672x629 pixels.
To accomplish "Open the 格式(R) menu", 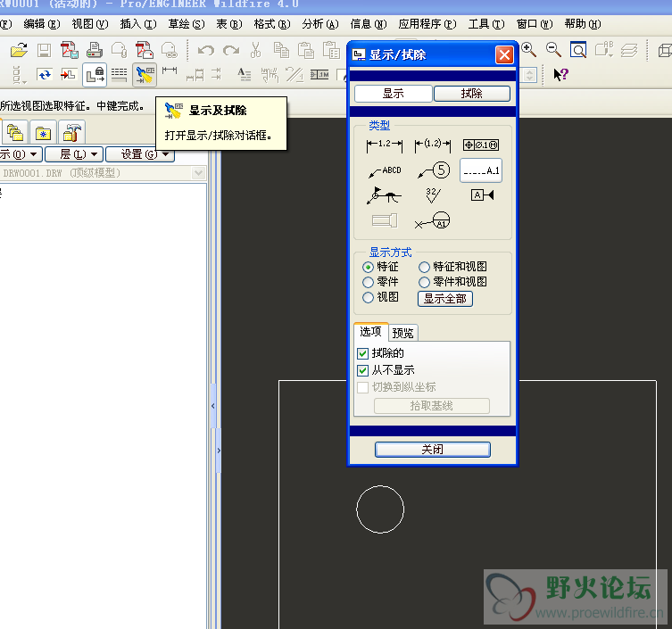I will 272,24.
